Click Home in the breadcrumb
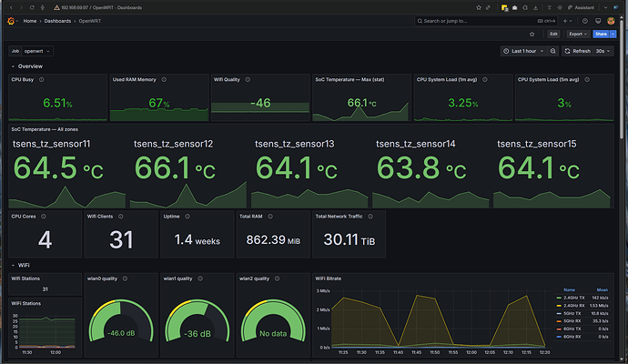The image size is (628, 364). [x=30, y=21]
